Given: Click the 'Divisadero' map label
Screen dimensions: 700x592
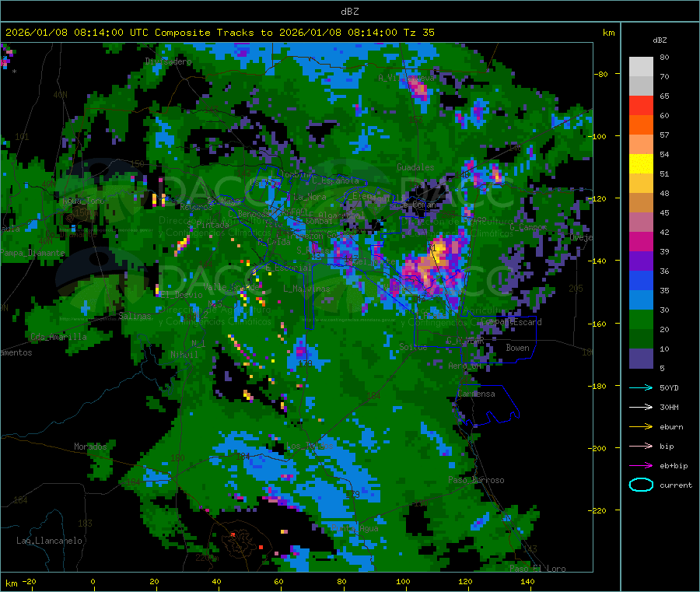Looking at the screenshot, I should tap(168, 61).
